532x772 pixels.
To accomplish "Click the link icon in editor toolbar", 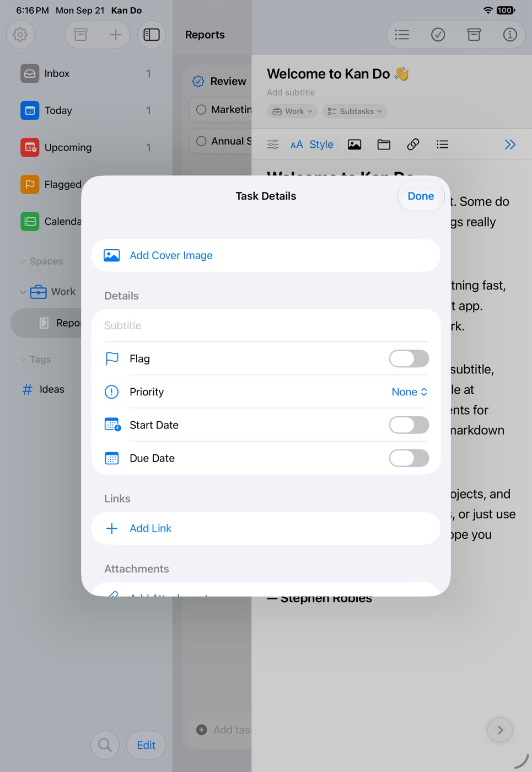I will (413, 144).
